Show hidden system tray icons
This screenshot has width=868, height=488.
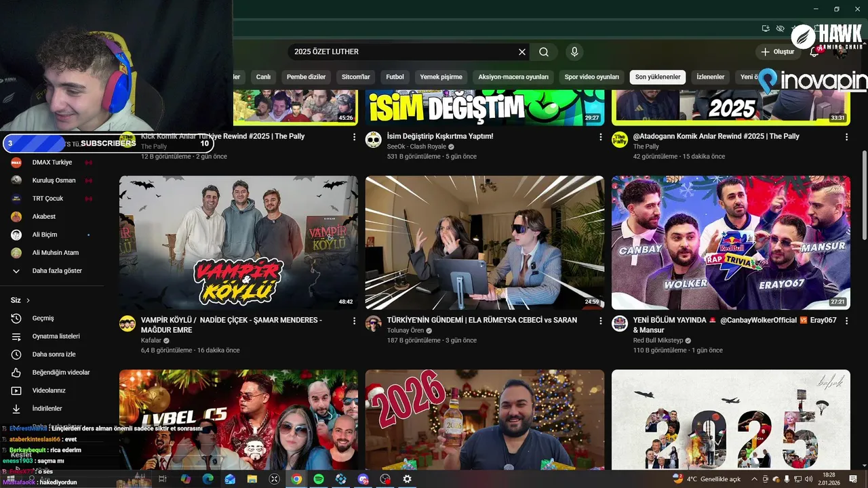point(754,479)
